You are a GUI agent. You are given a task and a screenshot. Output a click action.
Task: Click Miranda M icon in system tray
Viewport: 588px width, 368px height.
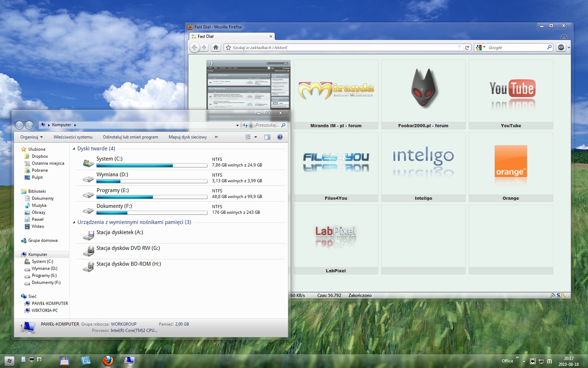[x=549, y=361]
